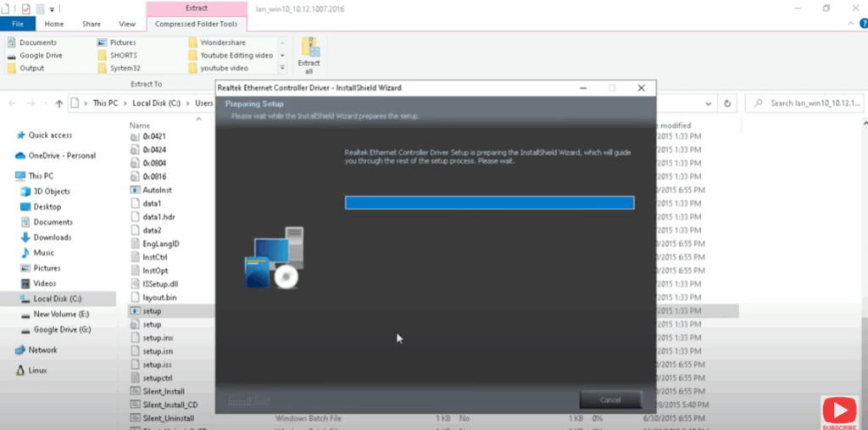868x430 pixels.
Task: Open Linux in navigation pane
Action: tap(31, 370)
